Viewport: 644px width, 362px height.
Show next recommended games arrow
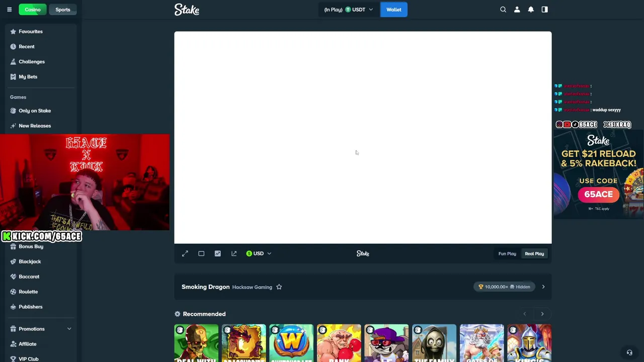coord(542,314)
